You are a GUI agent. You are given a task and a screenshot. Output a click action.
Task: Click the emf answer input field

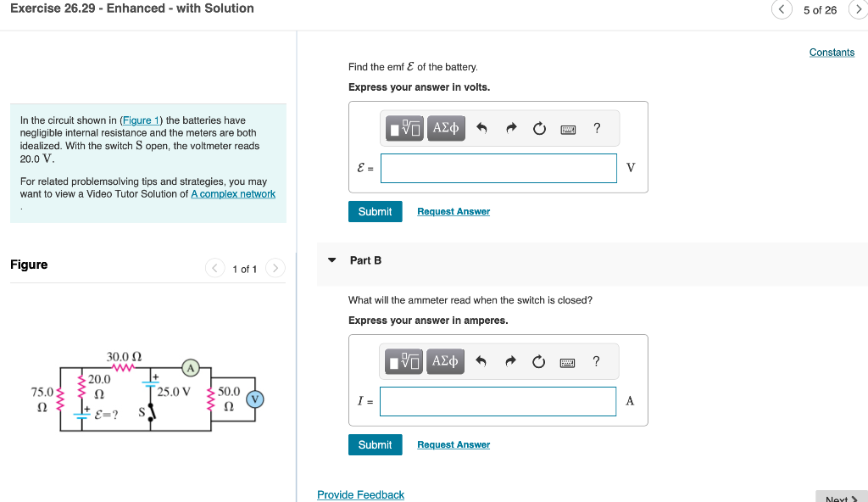(x=498, y=168)
